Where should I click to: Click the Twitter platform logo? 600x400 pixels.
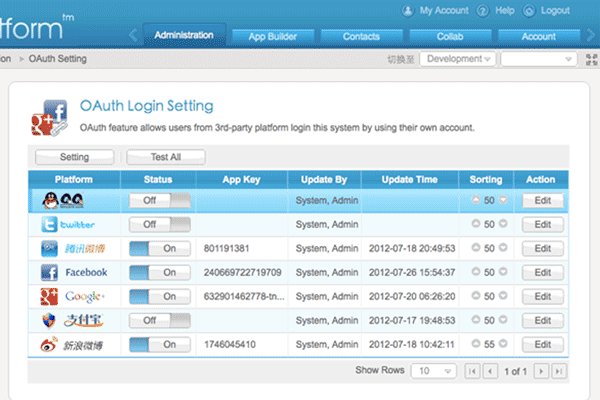click(x=68, y=224)
